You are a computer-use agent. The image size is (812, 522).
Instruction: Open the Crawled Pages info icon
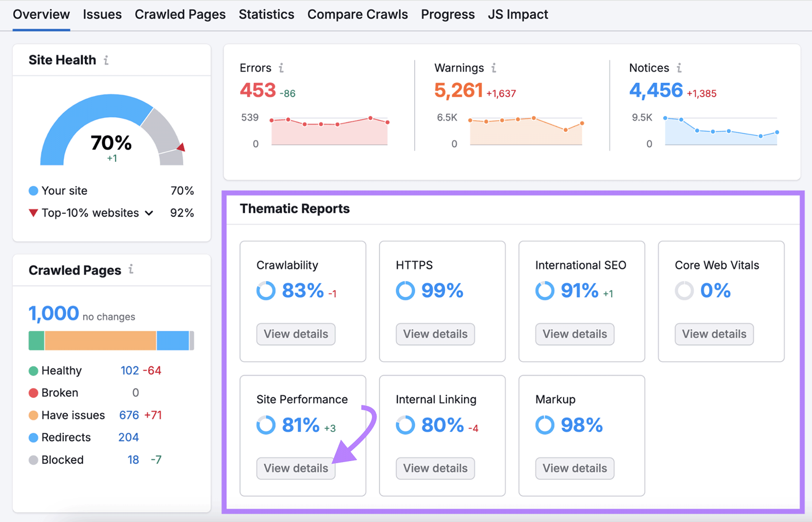[x=131, y=270]
